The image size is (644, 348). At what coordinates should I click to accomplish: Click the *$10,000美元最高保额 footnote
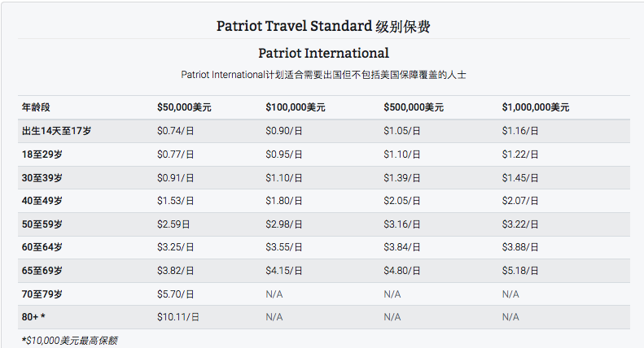tap(69, 340)
